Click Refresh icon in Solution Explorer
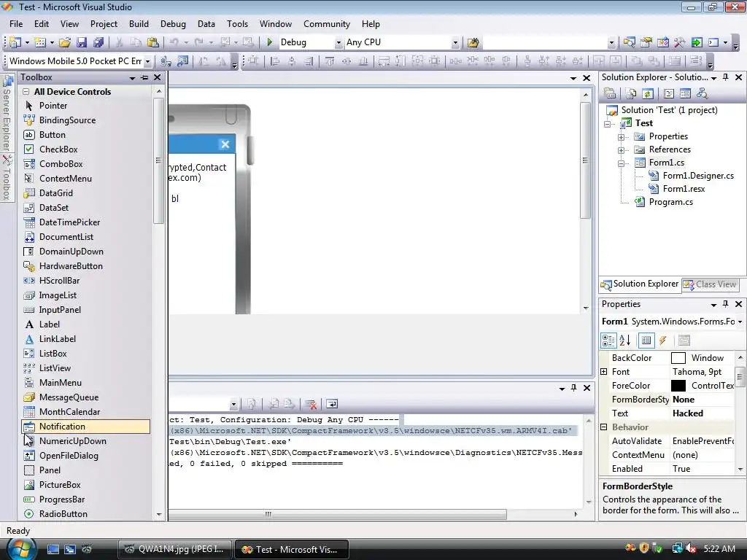This screenshot has width=747, height=560. coord(647,93)
